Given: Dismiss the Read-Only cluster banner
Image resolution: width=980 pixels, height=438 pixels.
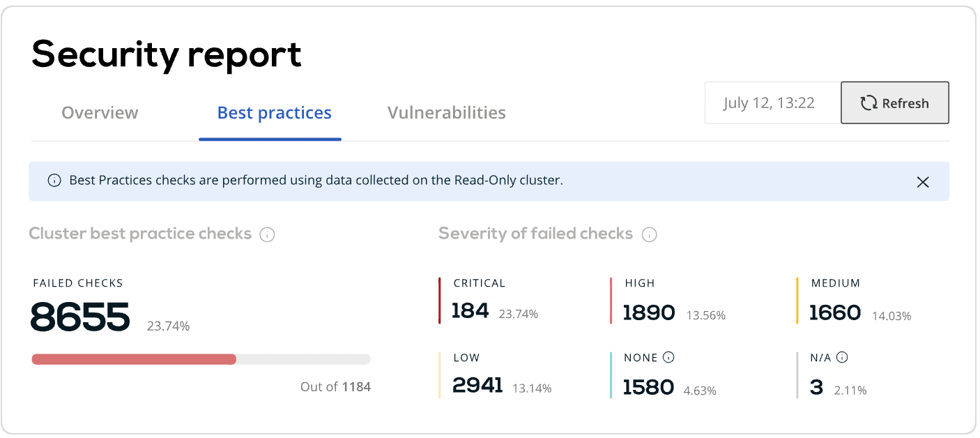Looking at the screenshot, I should [x=923, y=182].
